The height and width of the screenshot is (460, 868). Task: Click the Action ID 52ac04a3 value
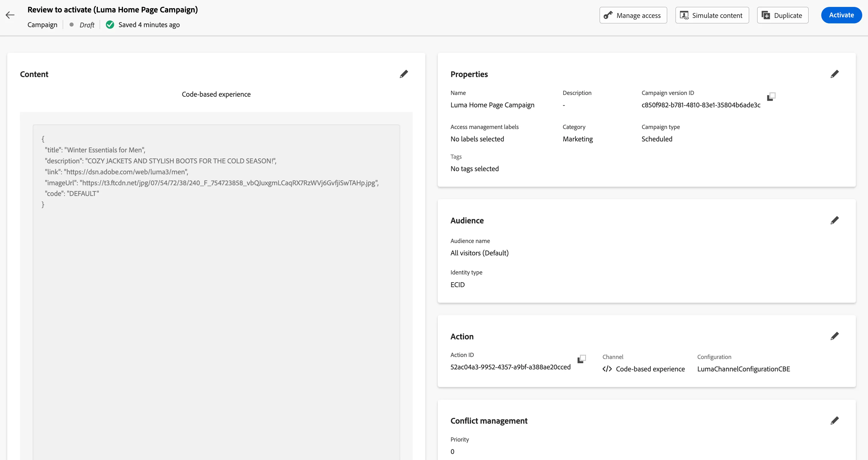[x=510, y=367]
